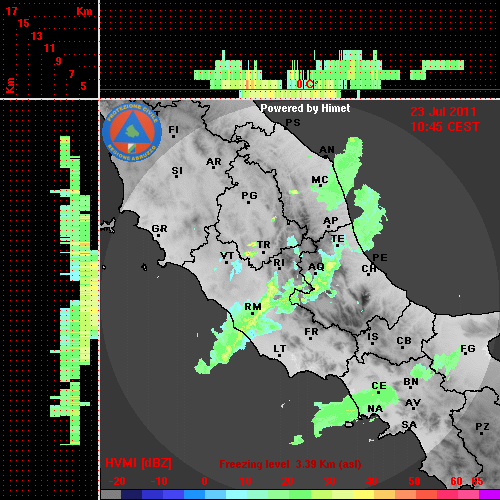The width and height of the screenshot is (500, 500).
Task: Click the Powered by Himet text
Action: pyautogui.click(x=305, y=108)
